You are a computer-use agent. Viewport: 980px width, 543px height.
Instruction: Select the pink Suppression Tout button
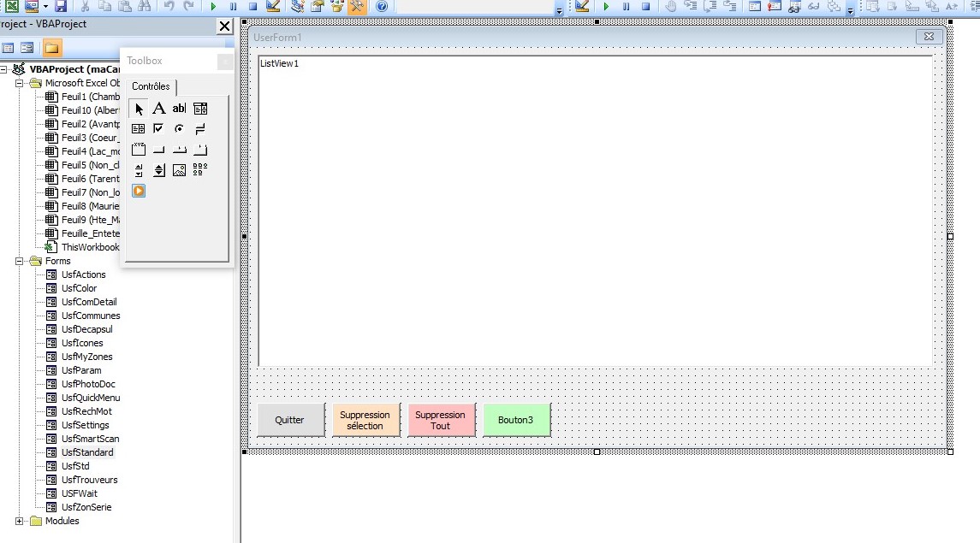click(x=440, y=420)
